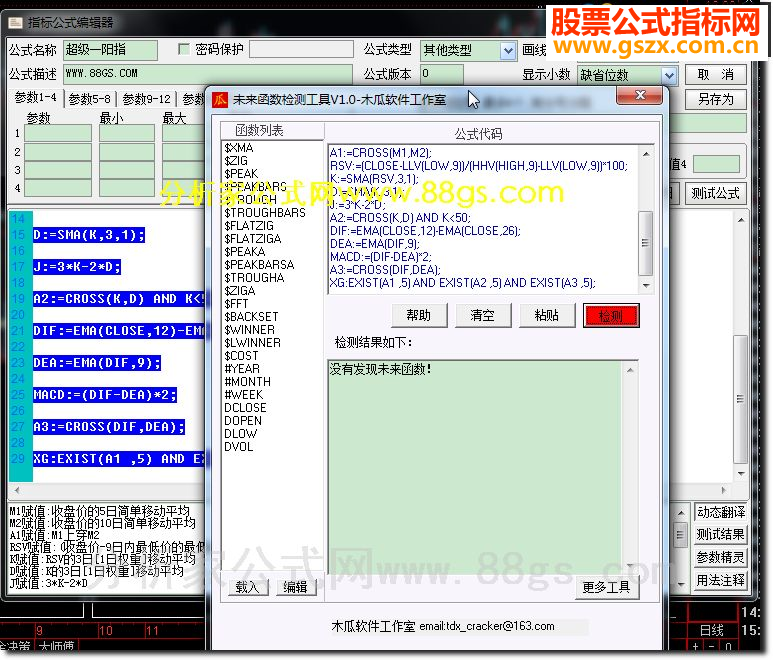Click the 编辑 edit button
Image resolution: width=773 pixels, height=660 pixels.
point(295,587)
